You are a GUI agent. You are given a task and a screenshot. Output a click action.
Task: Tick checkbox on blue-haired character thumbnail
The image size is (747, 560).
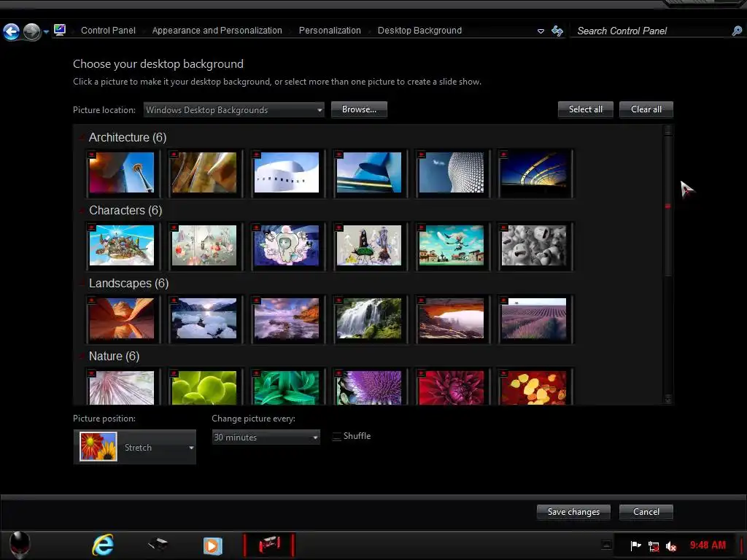pos(257,227)
